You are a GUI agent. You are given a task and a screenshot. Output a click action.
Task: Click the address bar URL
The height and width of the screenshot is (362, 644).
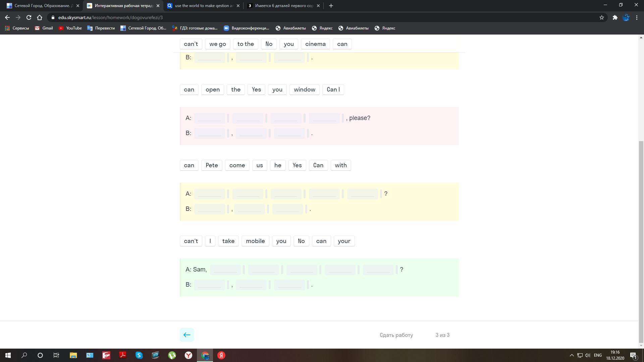pyautogui.click(x=111, y=17)
